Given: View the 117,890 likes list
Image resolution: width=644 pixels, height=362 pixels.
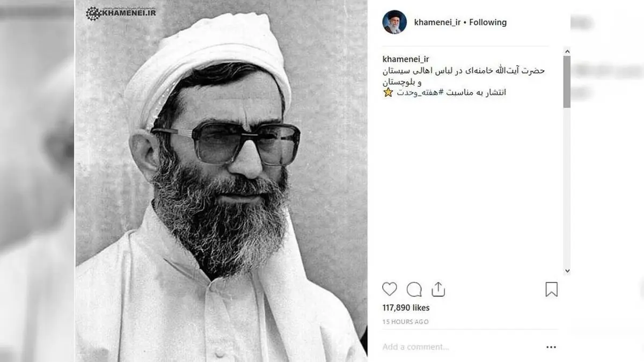Looking at the screenshot, I should (x=406, y=308).
